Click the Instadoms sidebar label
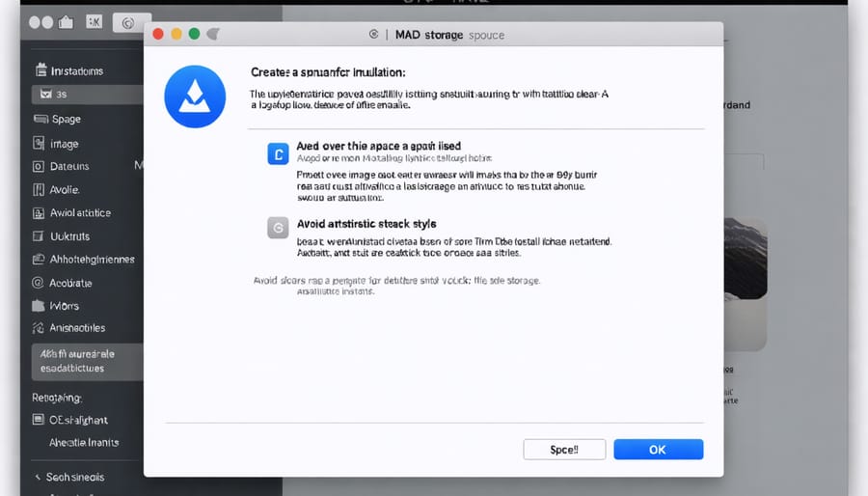Screen dimensions: 868x496 click(77, 71)
